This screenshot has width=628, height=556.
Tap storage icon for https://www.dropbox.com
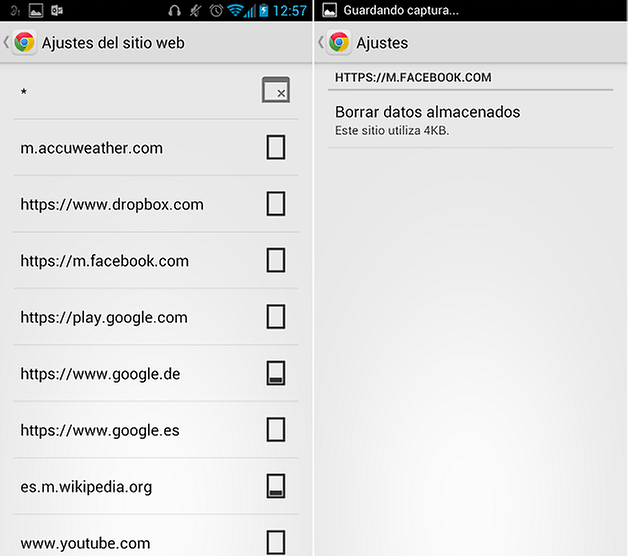pyautogui.click(x=276, y=204)
